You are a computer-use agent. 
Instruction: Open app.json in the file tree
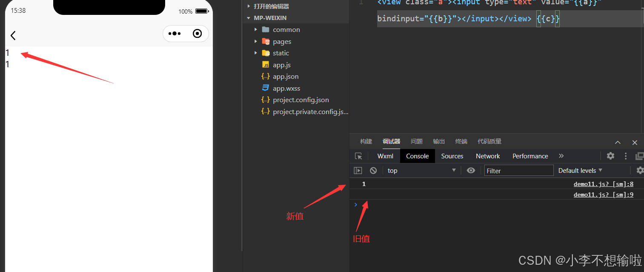pyautogui.click(x=286, y=76)
